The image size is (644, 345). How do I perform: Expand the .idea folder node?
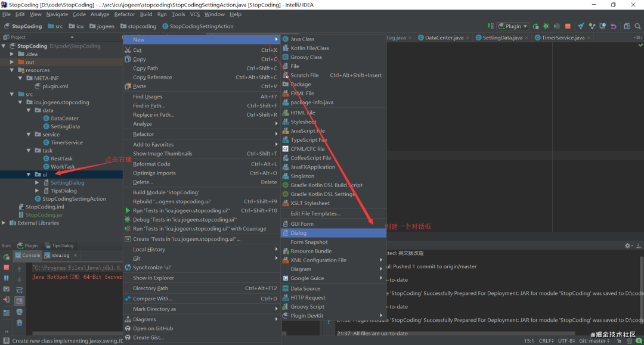click(x=12, y=54)
